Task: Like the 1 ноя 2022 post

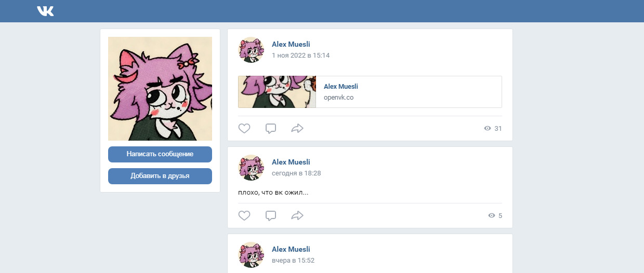Action: pyautogui.click(x=244, y=128)
